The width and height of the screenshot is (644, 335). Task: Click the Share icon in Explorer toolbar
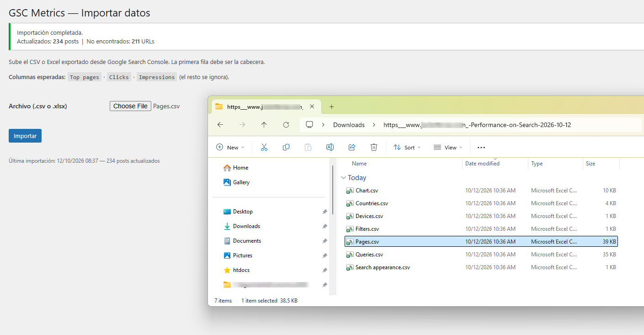352,147
